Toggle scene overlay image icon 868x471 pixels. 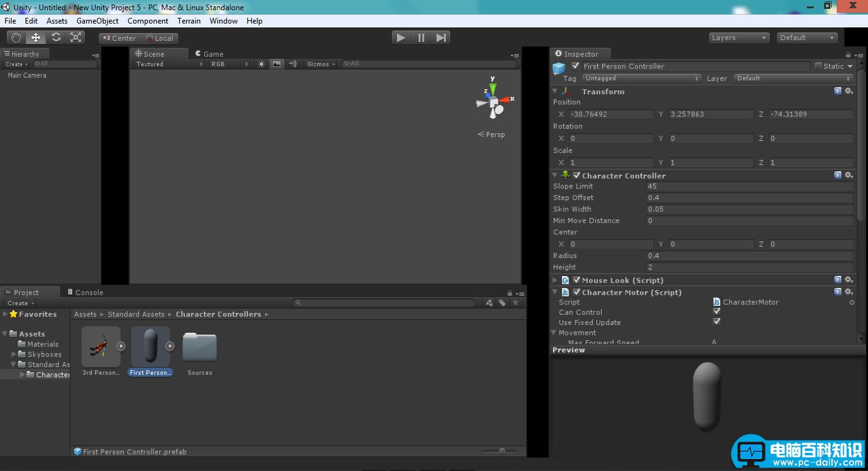tap(276, 64)
